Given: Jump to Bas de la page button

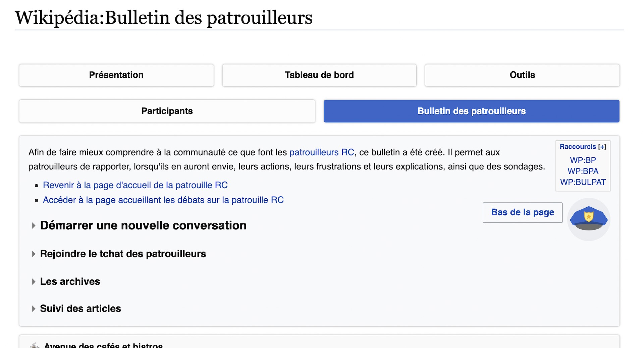Looking at the screenshot, I should pos(523,212).
